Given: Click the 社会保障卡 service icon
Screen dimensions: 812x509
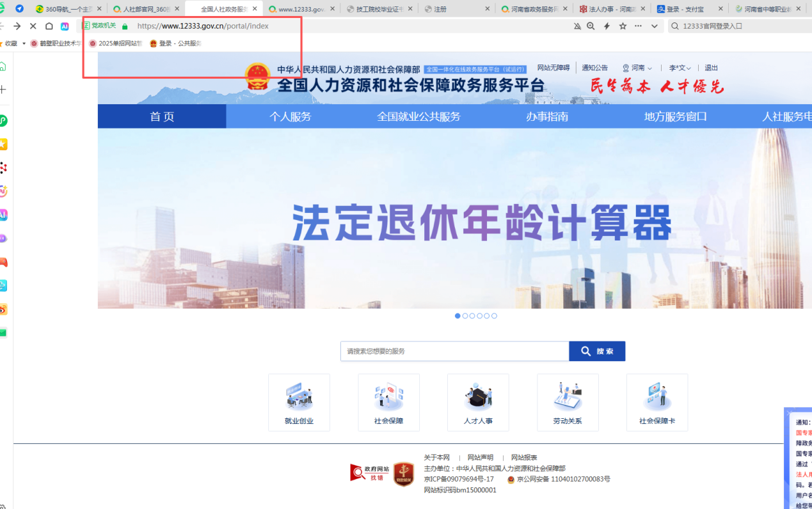Looking at the screenshot, I should (657, 402).
